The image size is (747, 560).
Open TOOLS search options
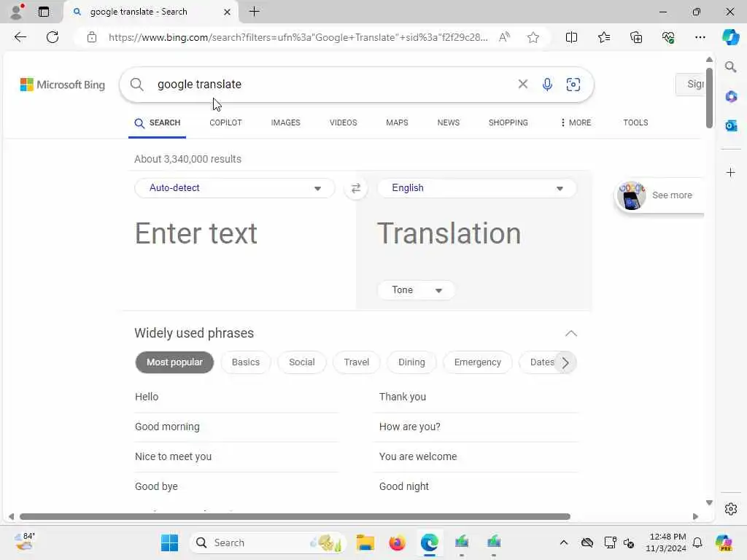pyautogui.click(x=635, y=122)
